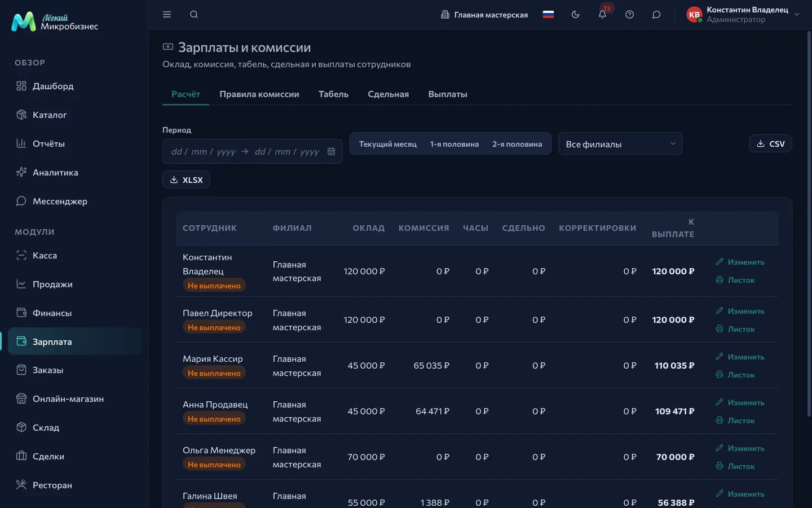The image size is (812, 508).
Task: Click Не выплачено badge for Мария Кассир
Action: [x=214, y=373]
